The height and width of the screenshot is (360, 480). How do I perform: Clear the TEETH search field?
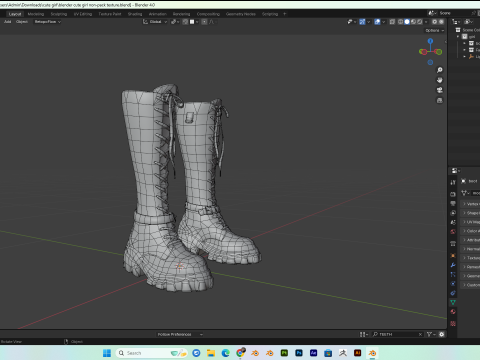click(420, 334)
